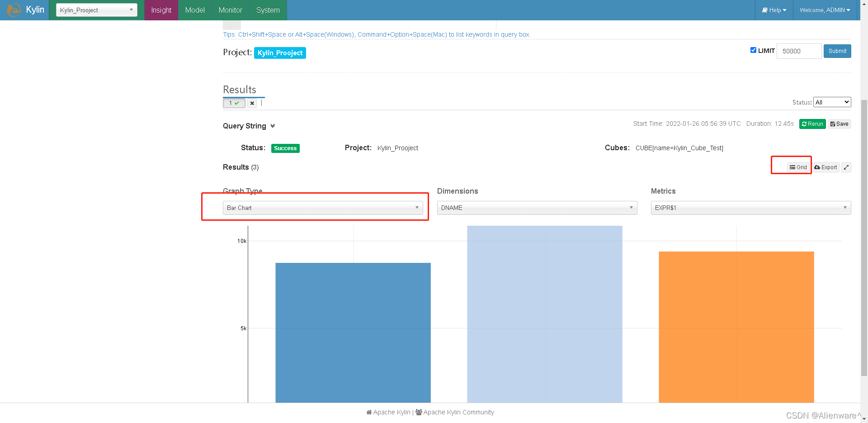
Task: Click the orange bar in the chart
Action: (736, 327)
